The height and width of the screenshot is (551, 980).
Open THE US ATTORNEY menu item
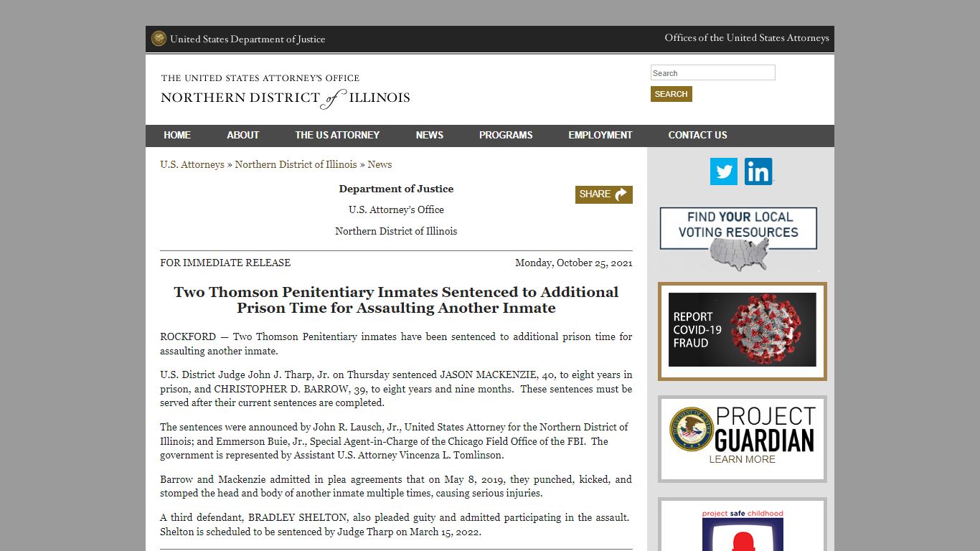pos(337,135)
